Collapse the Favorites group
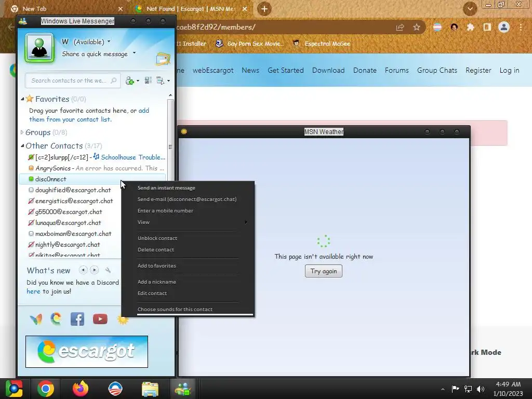 click(22, 99)
